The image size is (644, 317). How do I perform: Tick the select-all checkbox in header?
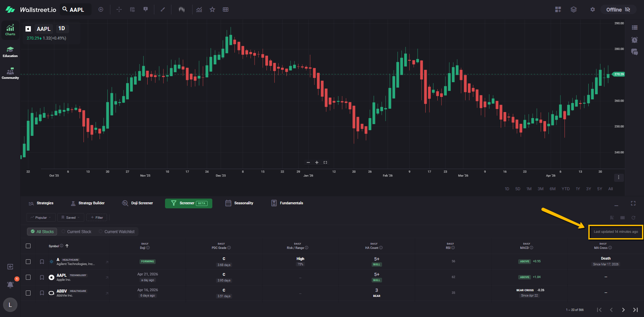pyautogui.click(x=28, y=246)
